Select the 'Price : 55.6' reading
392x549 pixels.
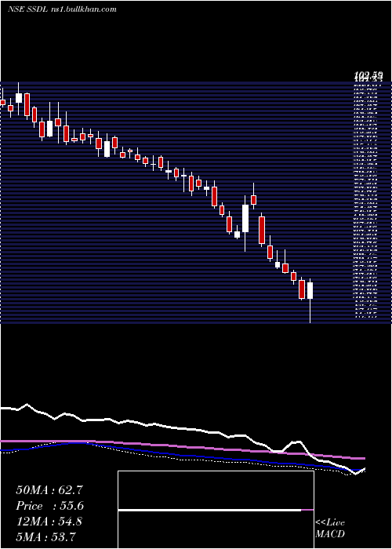[49, 506]
